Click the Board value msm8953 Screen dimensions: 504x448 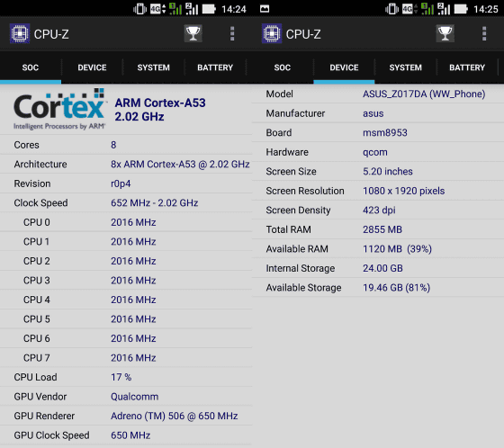[385, 133]
